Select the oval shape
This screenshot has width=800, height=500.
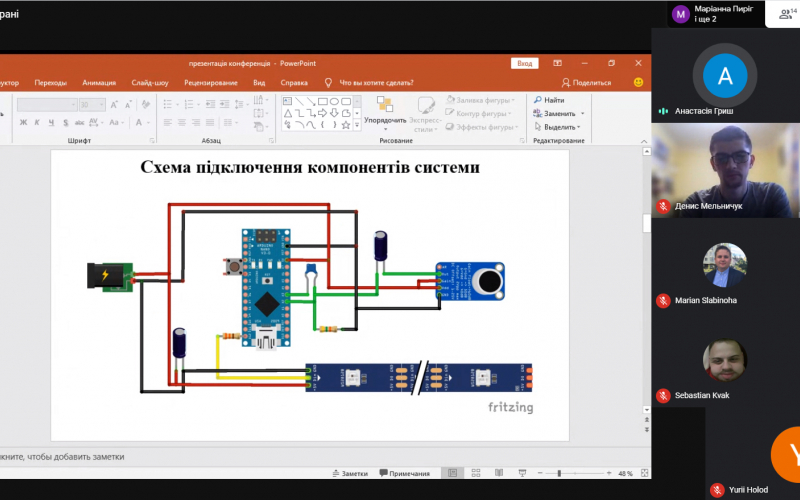pyautogui.click(x=334, y=101)
